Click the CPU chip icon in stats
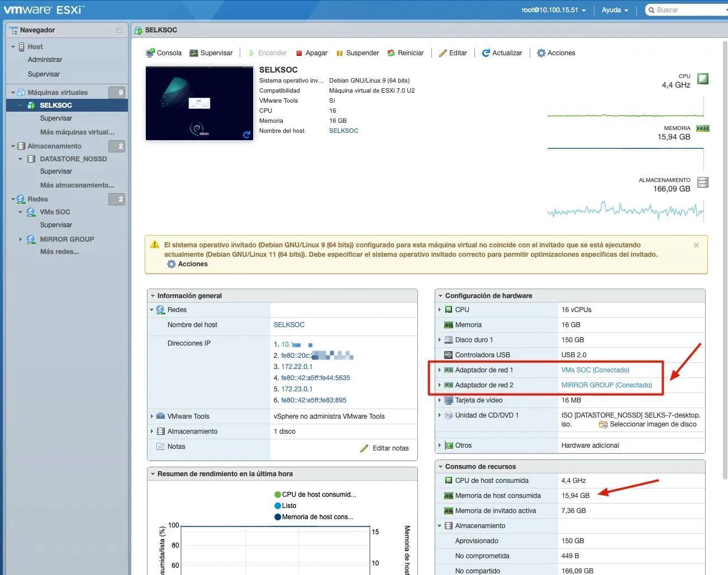Viewport: 728px width, 575px height. coord(703,79)
